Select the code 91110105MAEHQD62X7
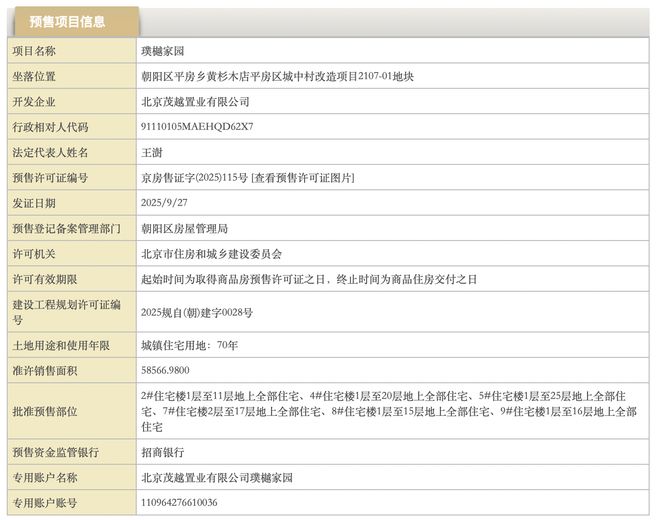Viewport: 660px width, 520px height. [197, 127]
